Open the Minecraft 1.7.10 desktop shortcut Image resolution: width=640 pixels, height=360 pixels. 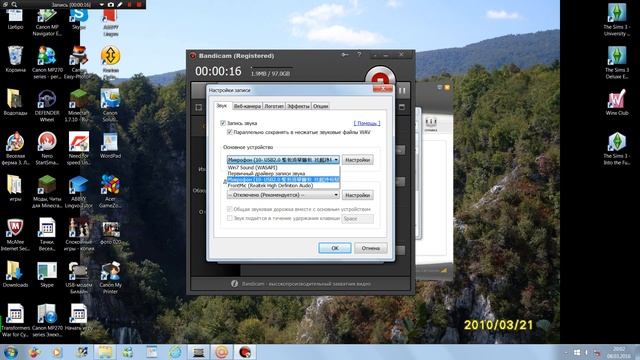tap(78, 104)
